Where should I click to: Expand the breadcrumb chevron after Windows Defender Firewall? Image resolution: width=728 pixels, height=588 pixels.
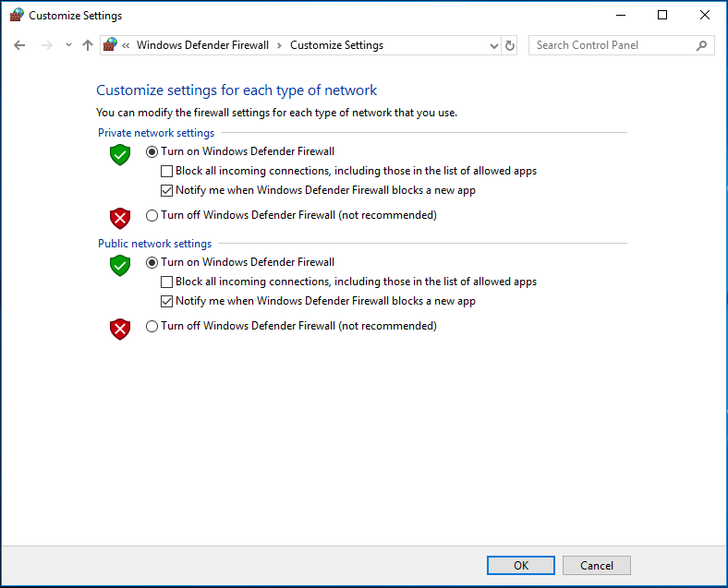click(279, 45)
